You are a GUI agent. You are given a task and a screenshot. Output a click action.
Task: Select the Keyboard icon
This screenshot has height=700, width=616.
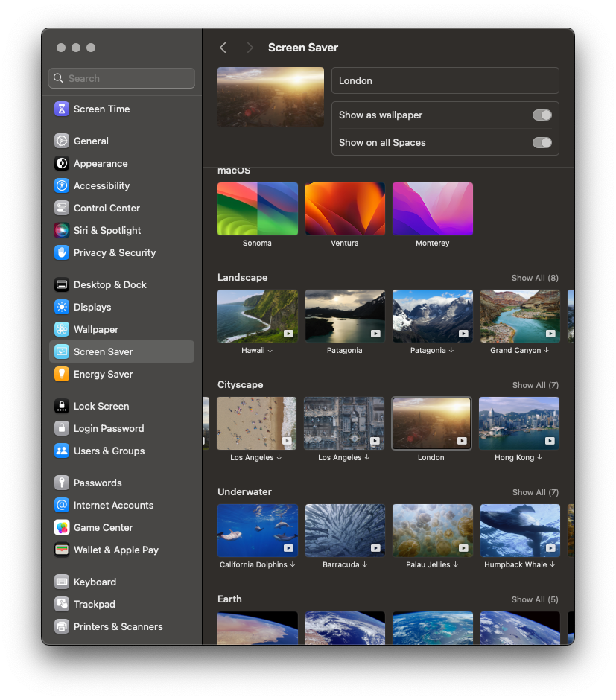click(62, 582)
